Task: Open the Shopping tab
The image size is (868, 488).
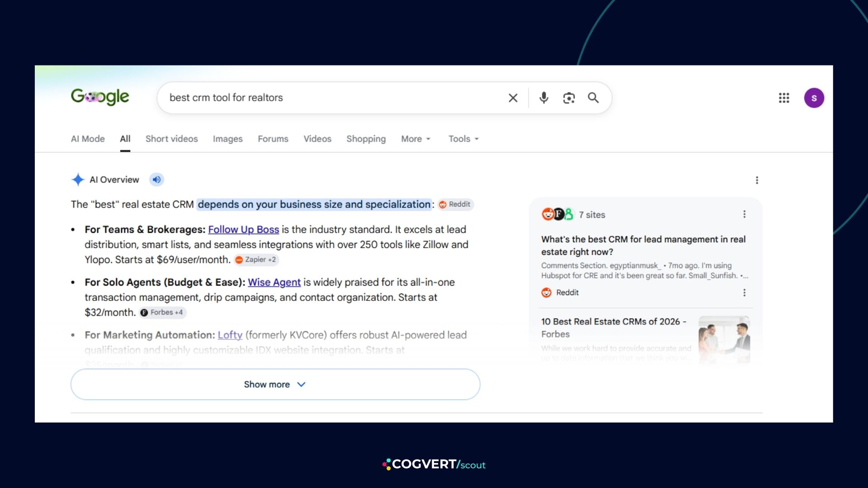Action: tap(366, 139)
